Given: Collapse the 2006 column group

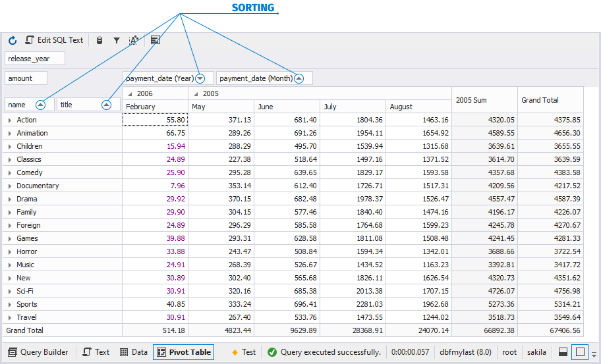Looking at the screenshot, I should (x=130, y=94).
